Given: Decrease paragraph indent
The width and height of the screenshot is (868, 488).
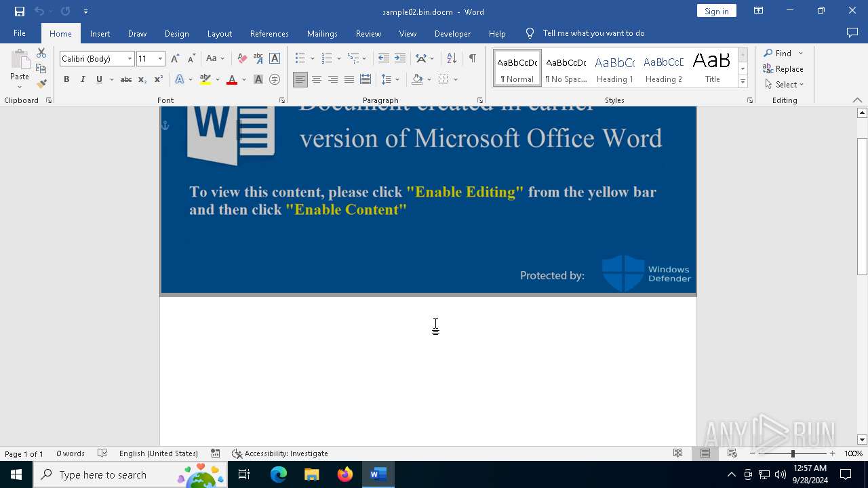Looking at the screenshot, I should click(x=383, y=58).
